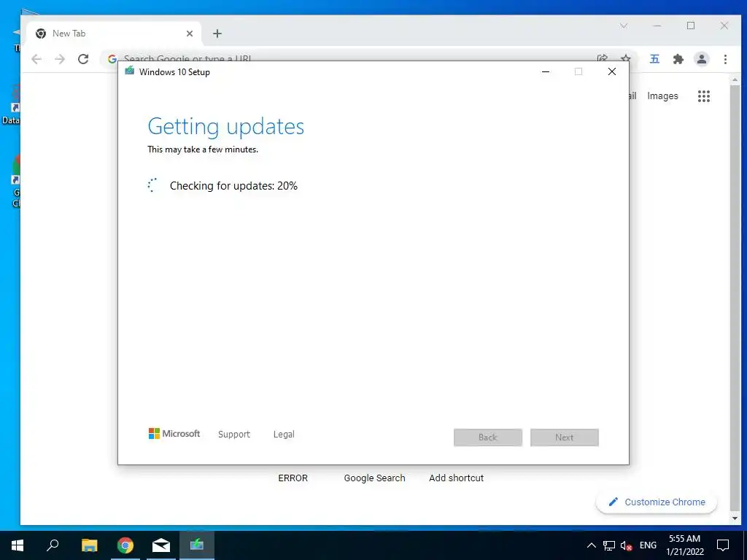Bookmark this page with star icon

[x=625, y=58]
